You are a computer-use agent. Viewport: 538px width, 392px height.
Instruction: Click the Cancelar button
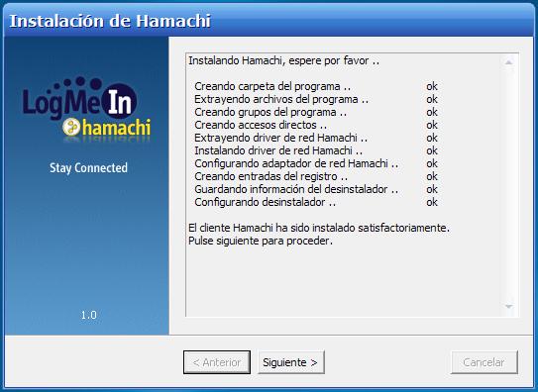click(x=484, y=362)
